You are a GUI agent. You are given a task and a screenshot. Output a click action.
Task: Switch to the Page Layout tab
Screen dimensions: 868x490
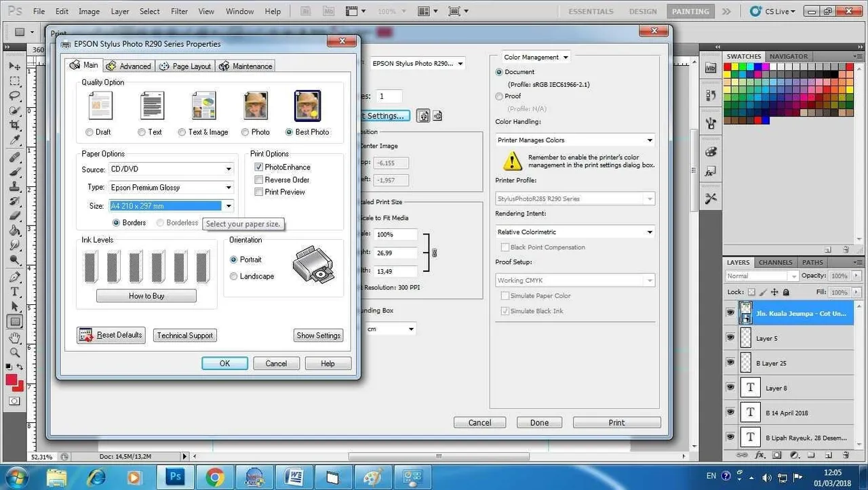tap(185, 66)
